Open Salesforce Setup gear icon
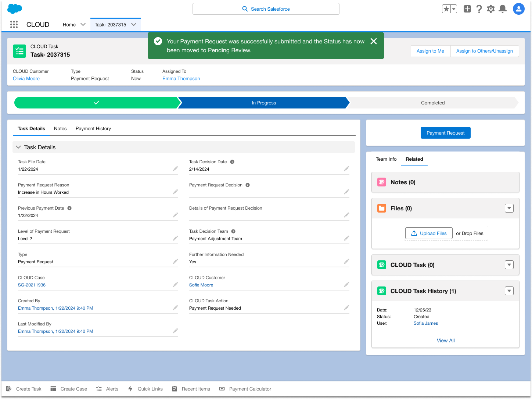 [491, 9]
